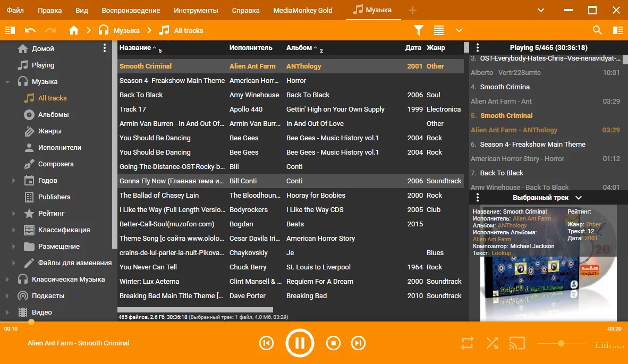
Task: Open the Правка menu
Action: [x=49, y=10]
